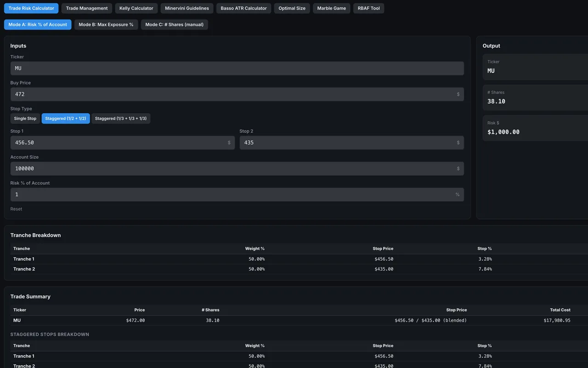Image resolution: width=588 pixels, height=368 pixels.
Task: Switch to Mode B: Max Exposure %
Action: (x=106, y=24)
